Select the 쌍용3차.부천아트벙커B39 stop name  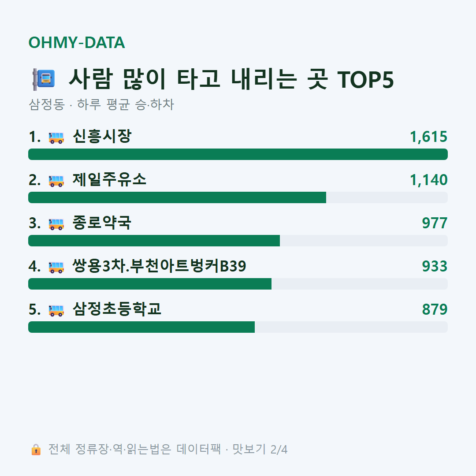159,266
